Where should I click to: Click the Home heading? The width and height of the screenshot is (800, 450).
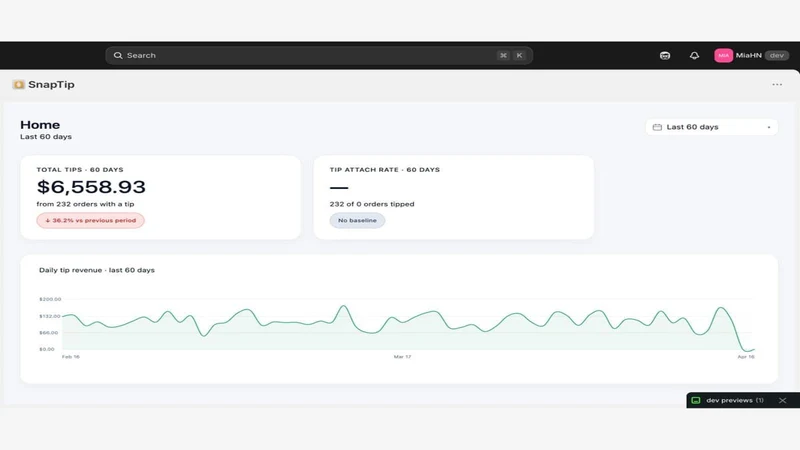[40, 124]
